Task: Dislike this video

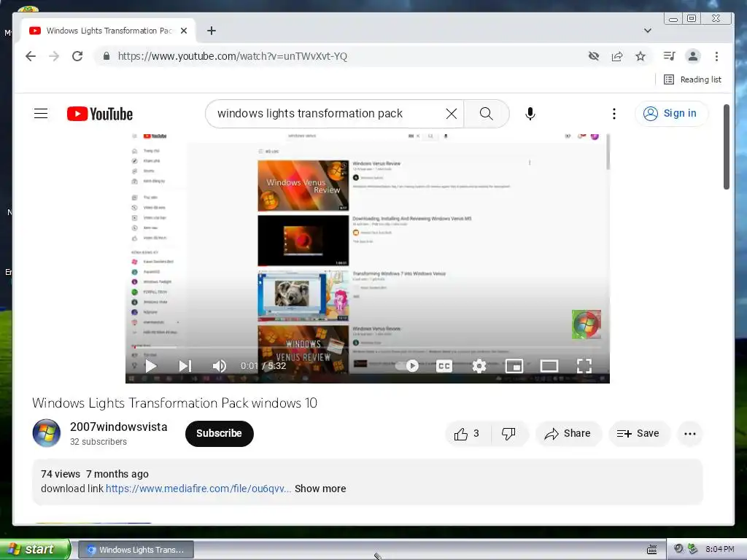Action: [x=508, y=433]
